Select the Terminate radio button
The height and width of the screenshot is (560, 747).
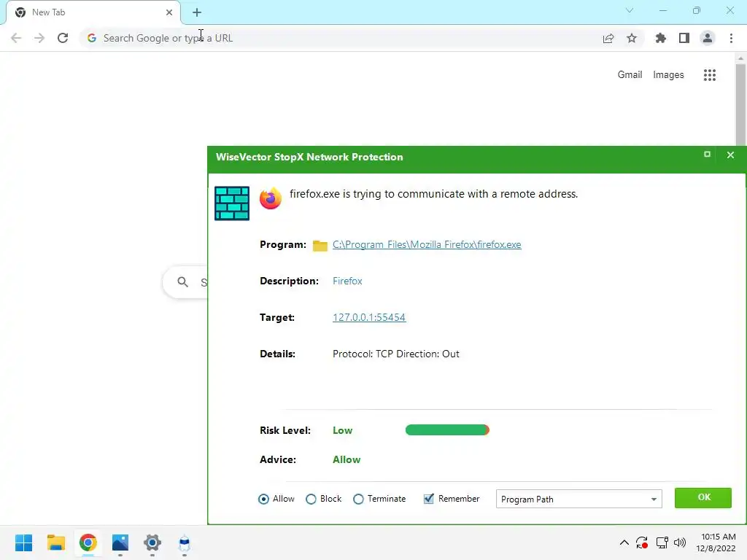[x=358, y=499]
